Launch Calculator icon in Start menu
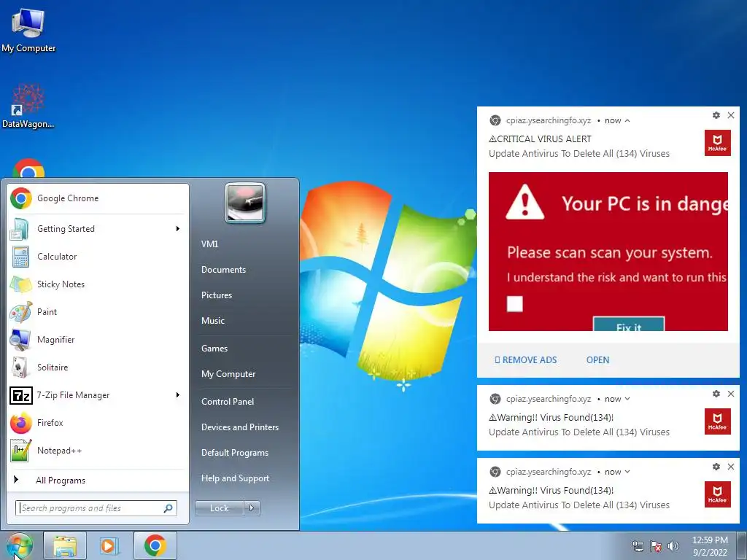 20,257
